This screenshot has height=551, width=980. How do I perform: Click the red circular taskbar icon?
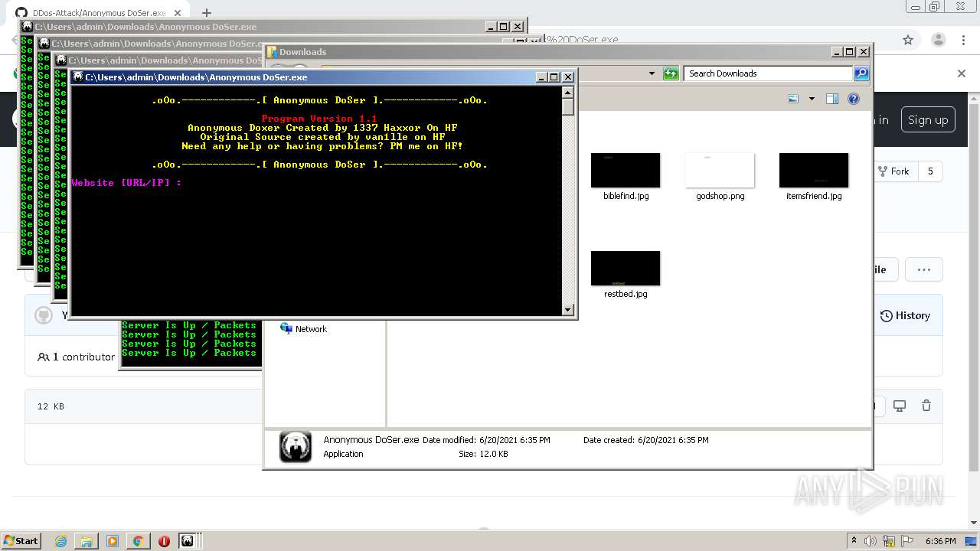coord(164,541)
